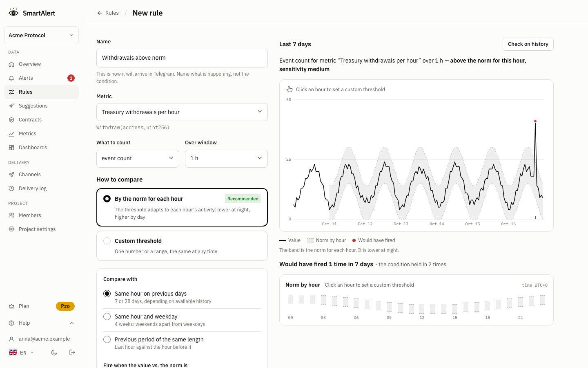The image size is (588, 368).
Task: Open Suggestions in the sidebar
Action: (41, 106)
